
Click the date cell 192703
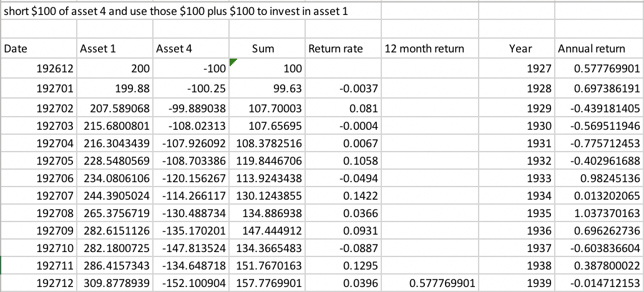tap(38, 127)
